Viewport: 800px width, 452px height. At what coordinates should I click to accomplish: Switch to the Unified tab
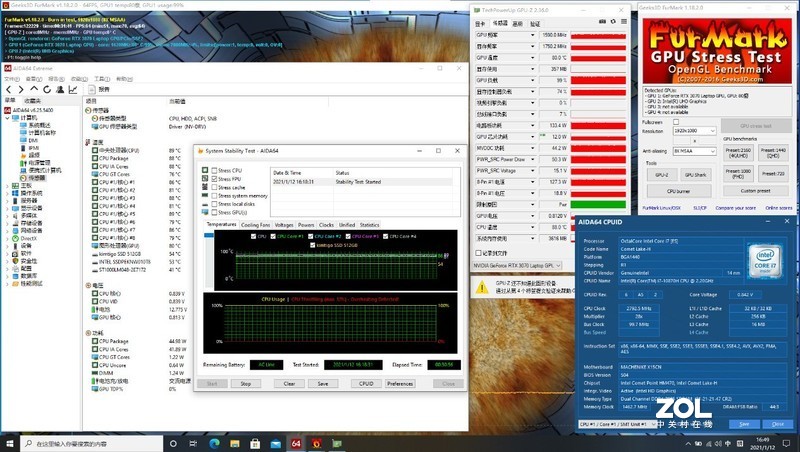pyautogui.click(x=347, y=225)
